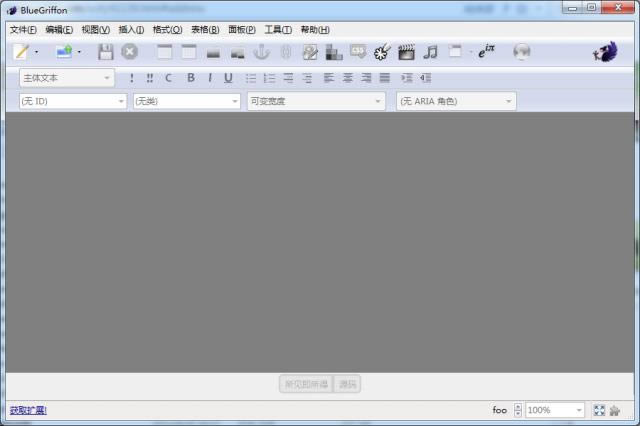
Task: Open the 表格(B) menu
Action: 205,30
